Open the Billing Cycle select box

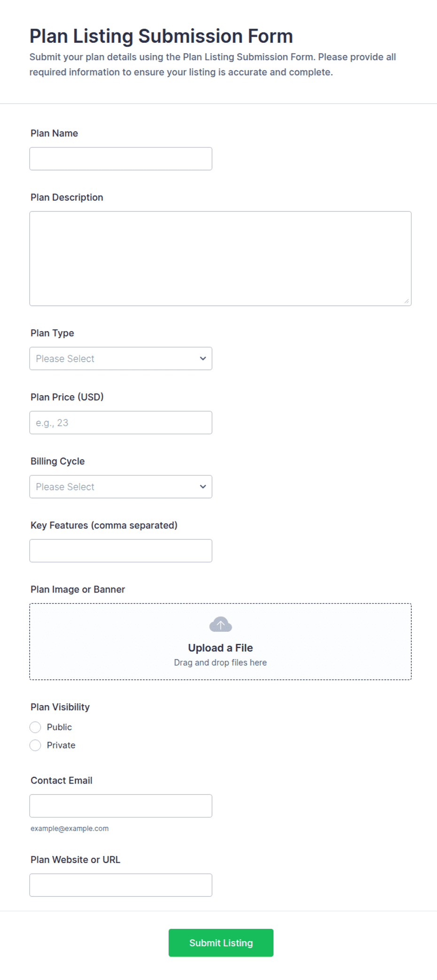pos(121,487)
